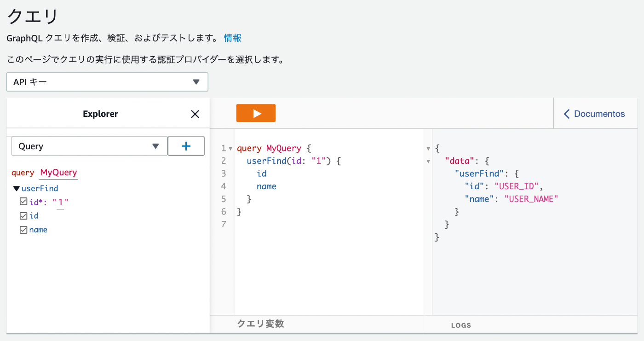
Task: Run the query with the orange play button
Action: pyautogui.click(x=256, y=113)
